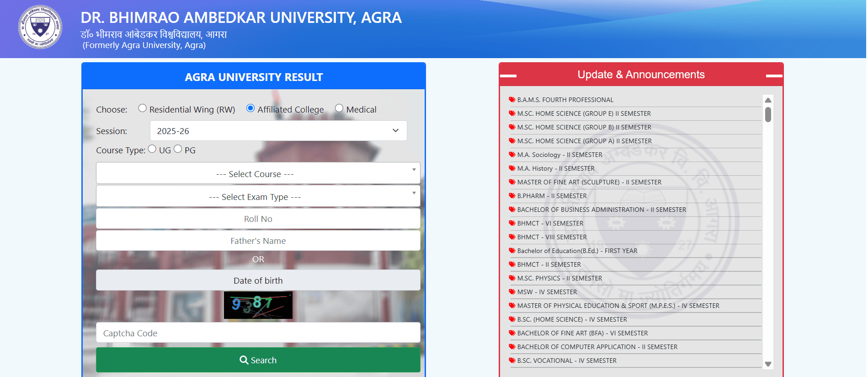The height and width of the screenshot is (377, 868).
Task: Click announcements scrollbar up arrow
Action: [768, 100]
